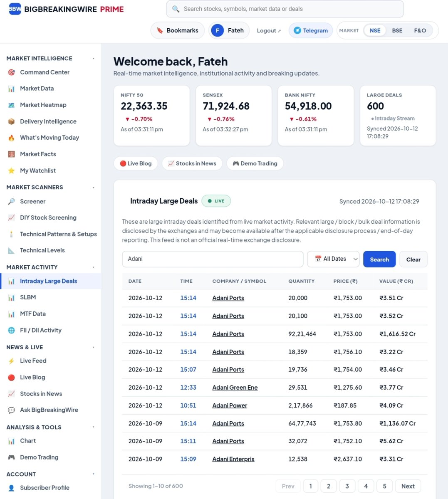448x499 pixels.
Task: Click the BBW logo icon
Action: coord(15,9)
